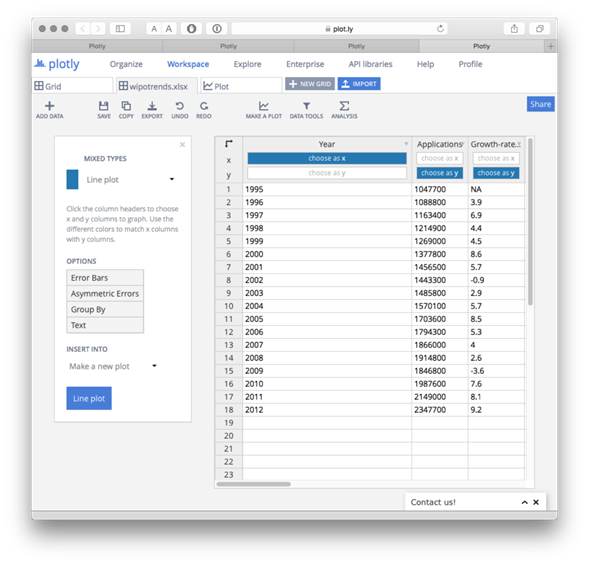Save the grid with the Save icon
This screenshot has width=589, height=565.
pyautogui.click(x=104, y=106)
